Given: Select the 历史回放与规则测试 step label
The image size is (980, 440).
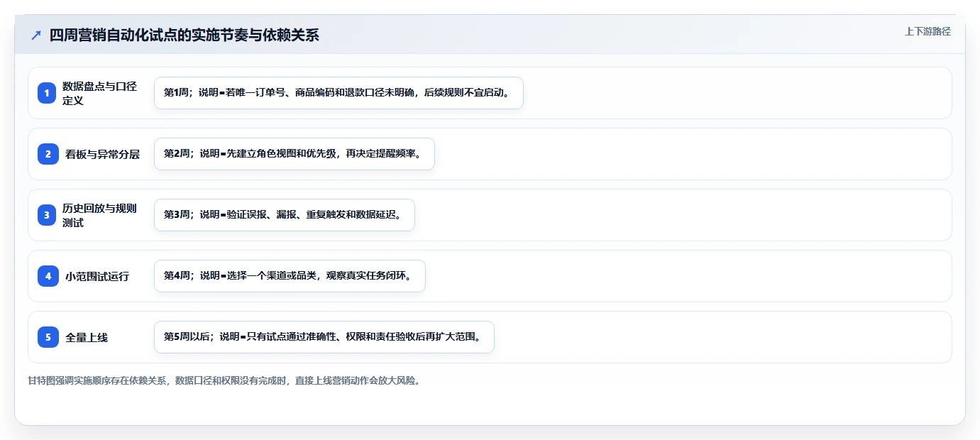Looking at the screenshot, I should click(x=99, y=215).
